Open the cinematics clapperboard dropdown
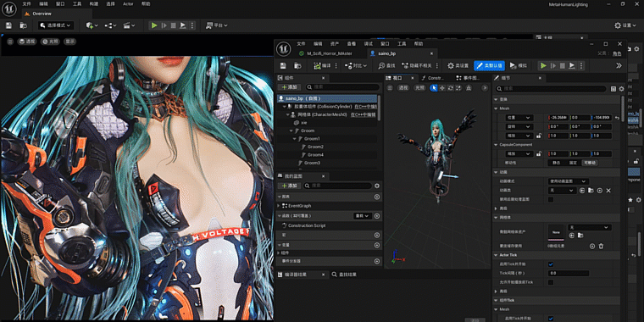Image resolution: width=644 pixels, height=322 pixels. pos(129,25)
